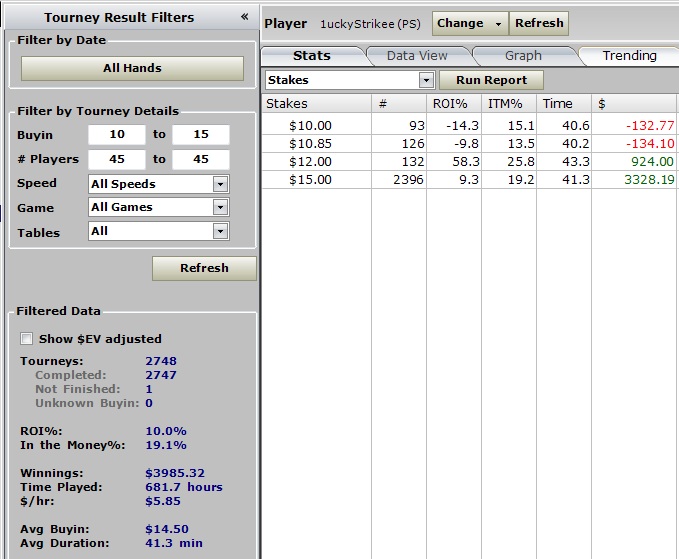The width and height of the screenshot is (679, 559).
Task: Click the Winnings value $3985.32
Action: pos(175,473)
